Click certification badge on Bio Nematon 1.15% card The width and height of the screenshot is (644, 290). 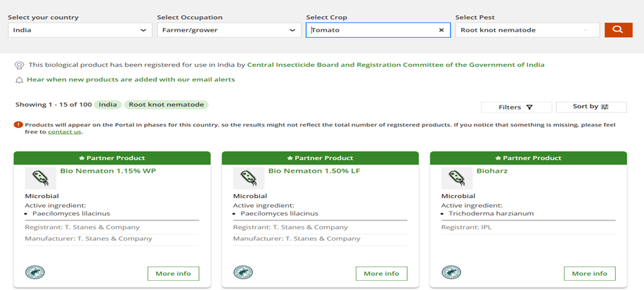(x=33, y=272)
